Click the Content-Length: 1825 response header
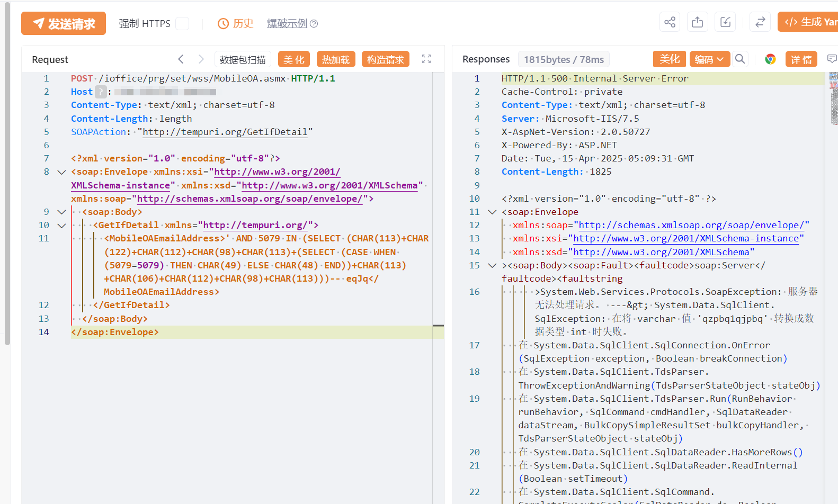 557,172
